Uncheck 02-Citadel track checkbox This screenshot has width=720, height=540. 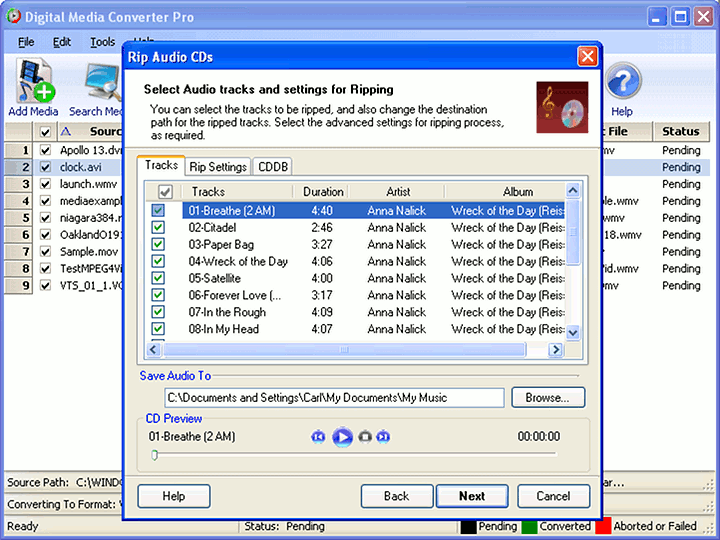(158, 227)
